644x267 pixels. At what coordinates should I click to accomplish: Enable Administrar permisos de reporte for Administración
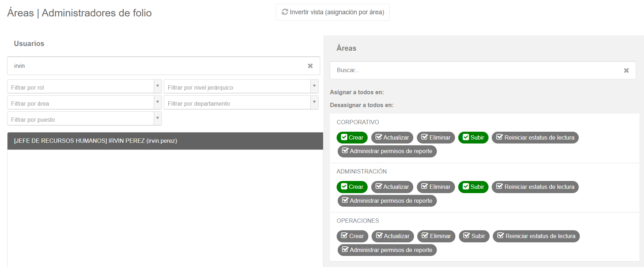pyautogui.click(x=387, y=201)
